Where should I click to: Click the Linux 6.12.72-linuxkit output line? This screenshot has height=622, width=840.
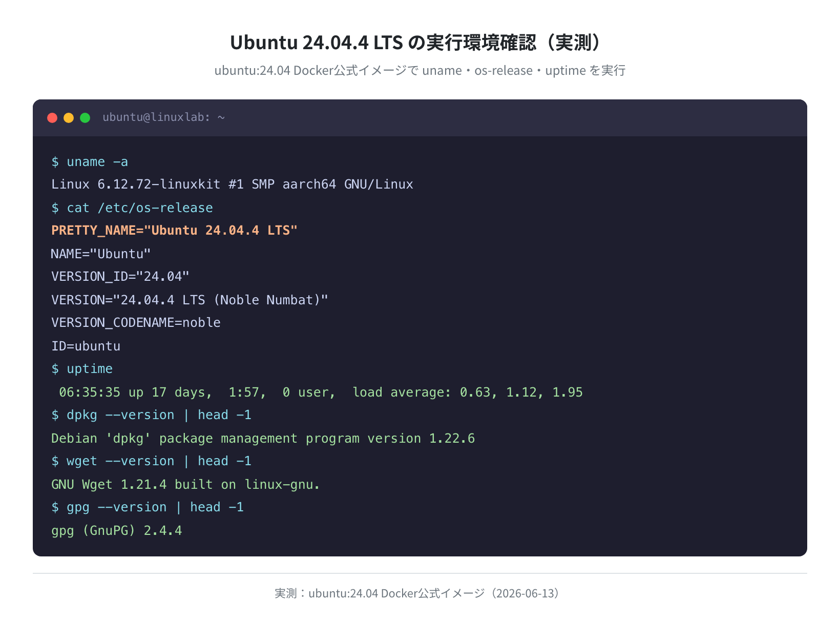[232, 184]
